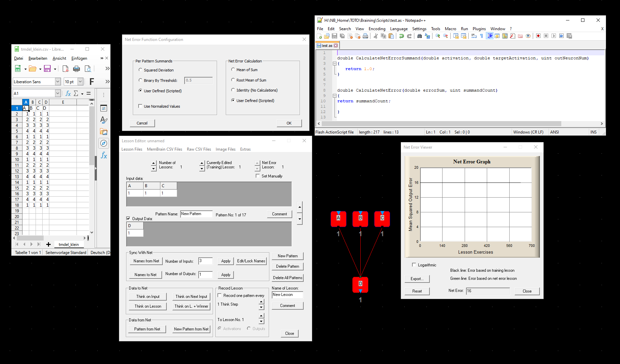Screen dimensions: 620x364
Task: Start macro recording in Notepad++ toolbar
Action: coord(538,36)
